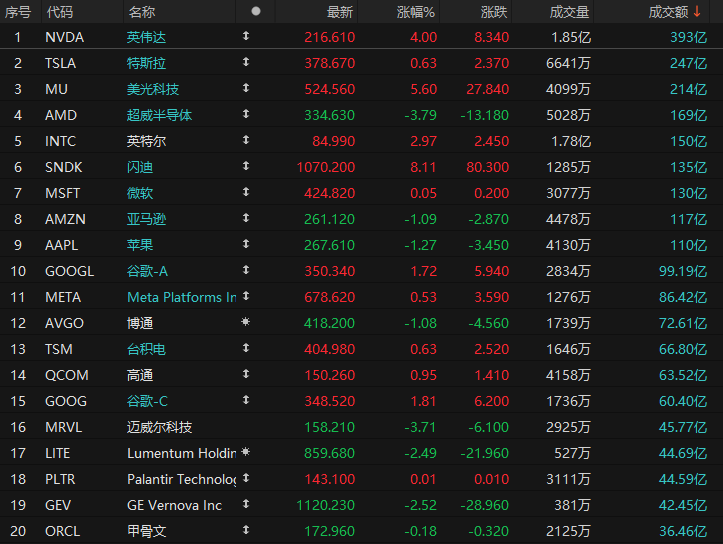The image size is (723, 544).
Task: Open 特斯拉 stock name link
Action: pyautogui.click(x=146, y=63)
